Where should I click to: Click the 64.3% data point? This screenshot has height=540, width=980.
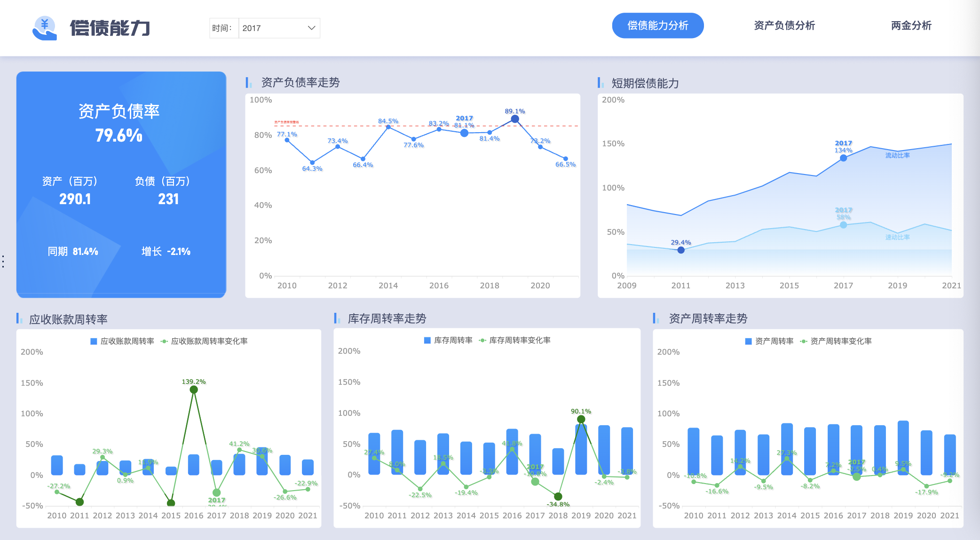(x=312, y=163)
